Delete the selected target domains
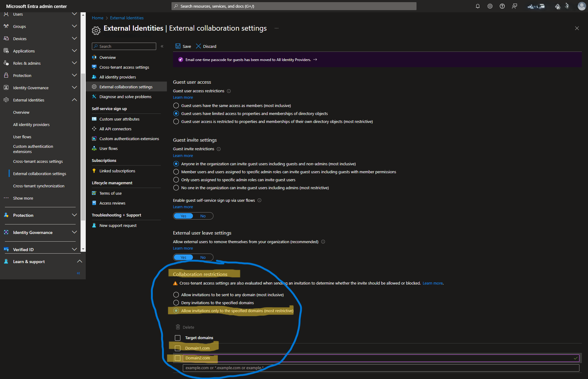588x379 pixels. 185,327
